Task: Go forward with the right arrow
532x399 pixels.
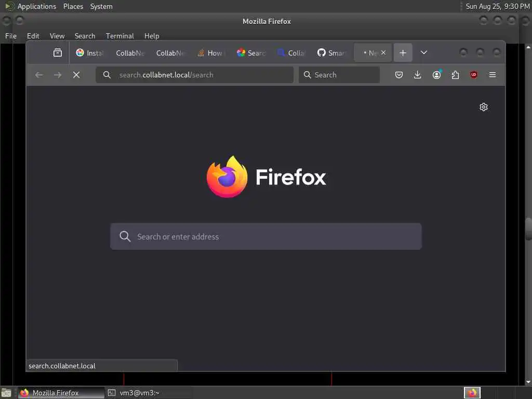Action: 58,75
